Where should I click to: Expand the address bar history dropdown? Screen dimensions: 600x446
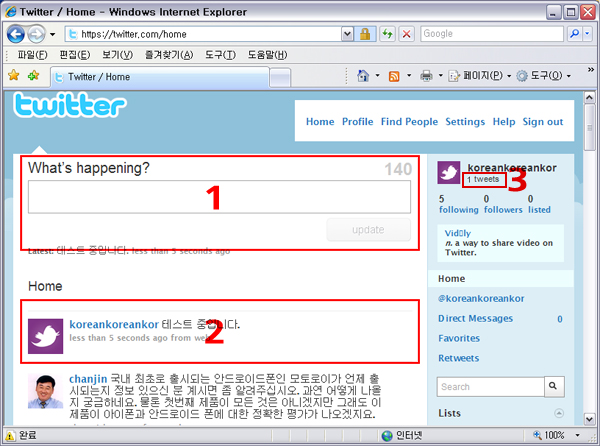coord(347,34)
